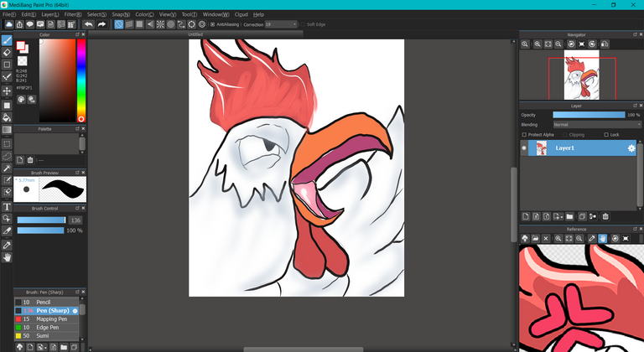Open the Blending mode dropdown

[x=597, y=124]
